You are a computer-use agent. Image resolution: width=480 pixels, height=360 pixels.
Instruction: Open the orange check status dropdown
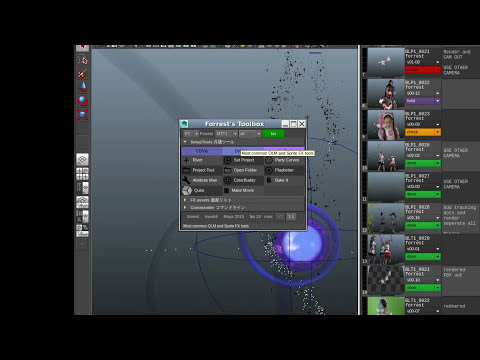(423, 132)
